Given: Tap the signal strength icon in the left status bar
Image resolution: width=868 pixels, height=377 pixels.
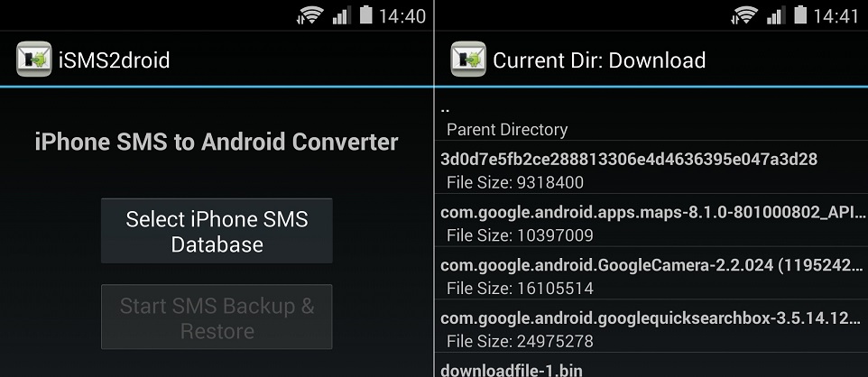Looking at the screenshot, I should coord(342,15).
